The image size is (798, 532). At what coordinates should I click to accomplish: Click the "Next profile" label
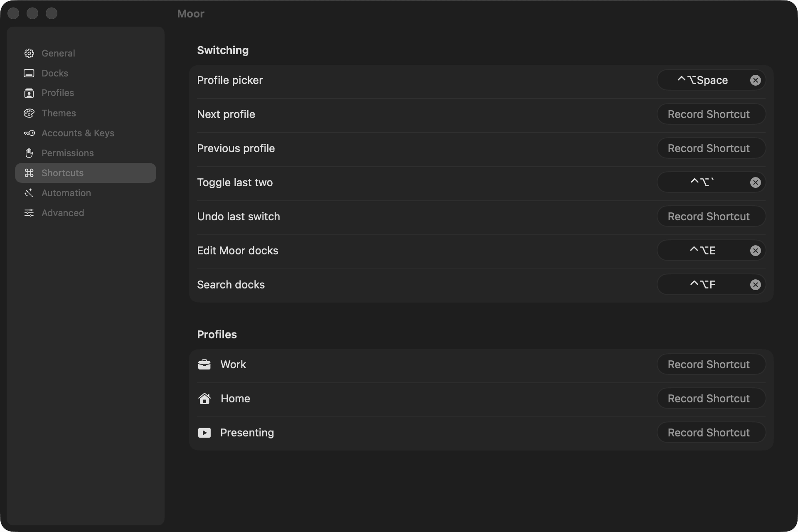point(226,114)
